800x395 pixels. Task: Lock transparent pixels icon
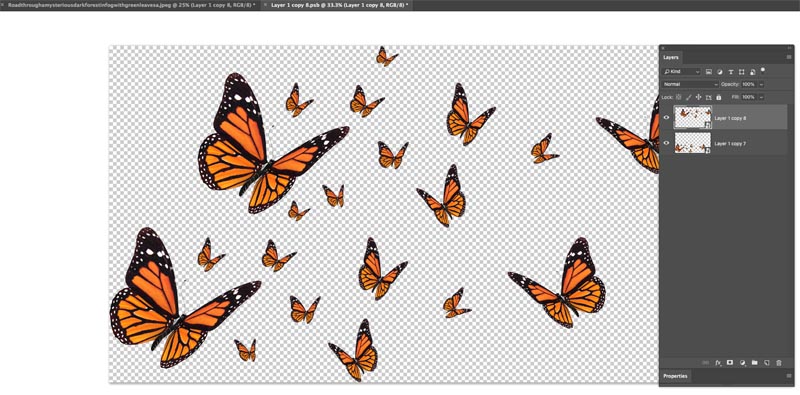click(679, 97)
